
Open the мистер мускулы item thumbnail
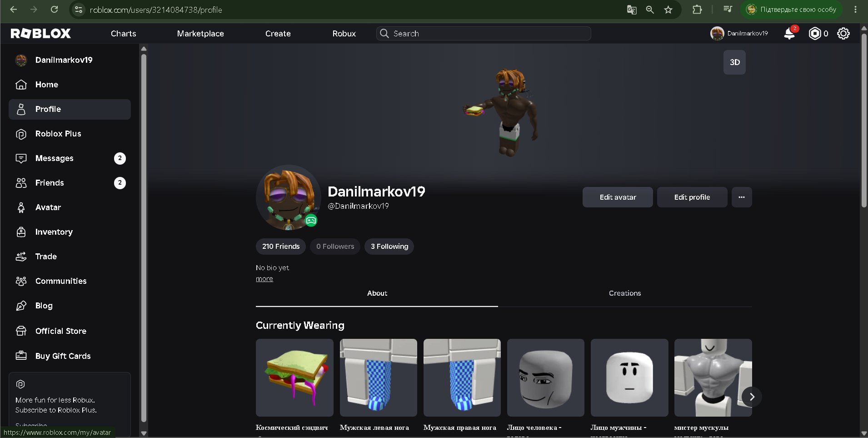[x=713, y=378]
